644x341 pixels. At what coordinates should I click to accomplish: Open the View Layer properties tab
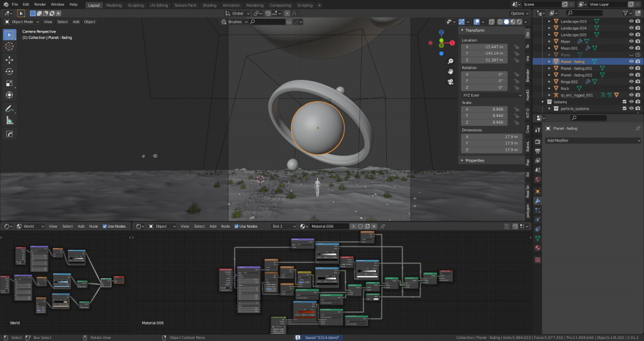pyautogui.click(x=538, y=160)
